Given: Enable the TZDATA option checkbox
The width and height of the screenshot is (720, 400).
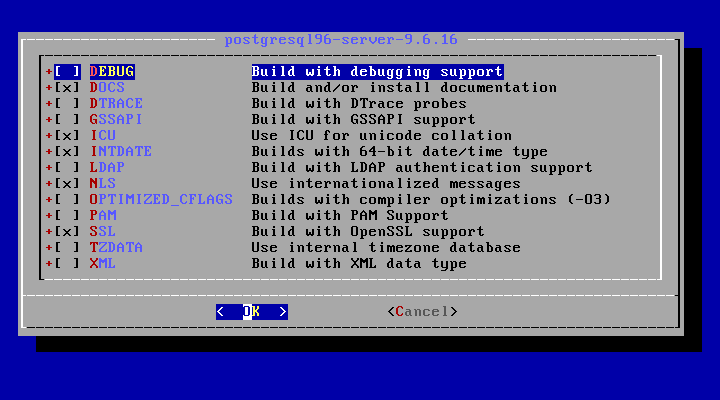Looking at the screenshot, I should 68,248.
